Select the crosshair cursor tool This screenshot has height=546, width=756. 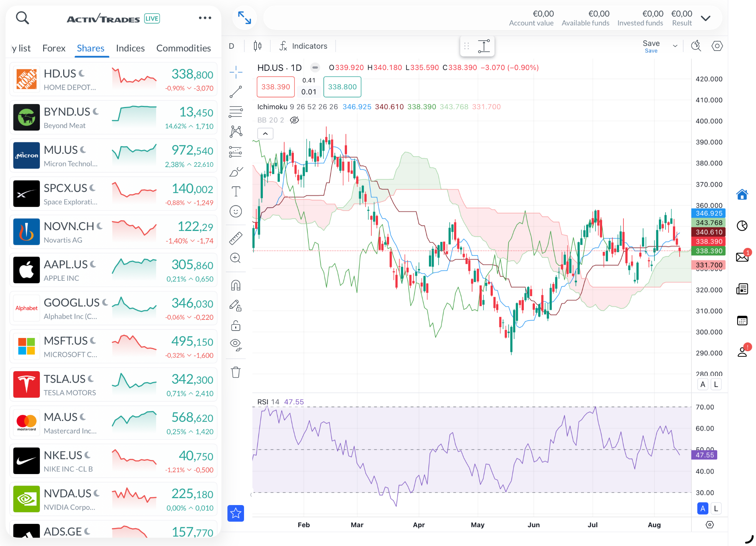(x=236, y=72)
